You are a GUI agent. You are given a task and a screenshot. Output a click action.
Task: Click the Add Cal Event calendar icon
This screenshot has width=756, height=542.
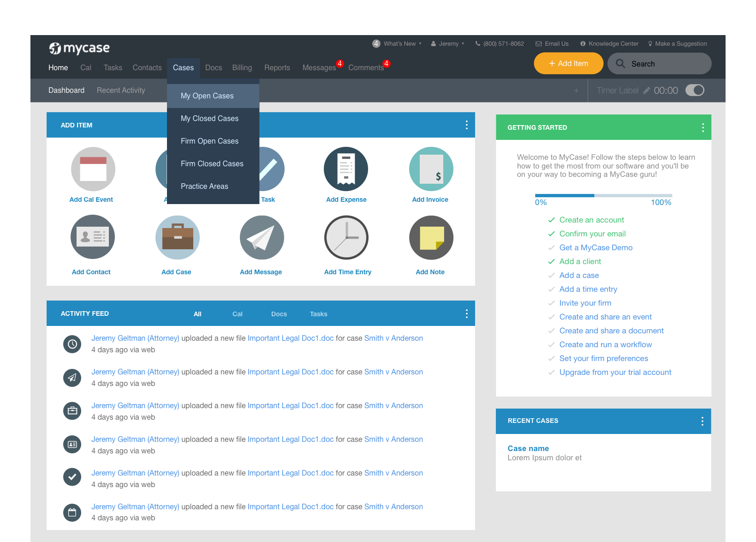(x=93, y=169)
